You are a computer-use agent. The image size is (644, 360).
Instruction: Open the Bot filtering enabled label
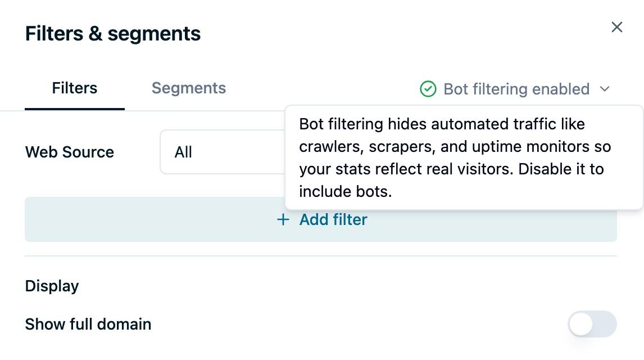coord(516,89)
